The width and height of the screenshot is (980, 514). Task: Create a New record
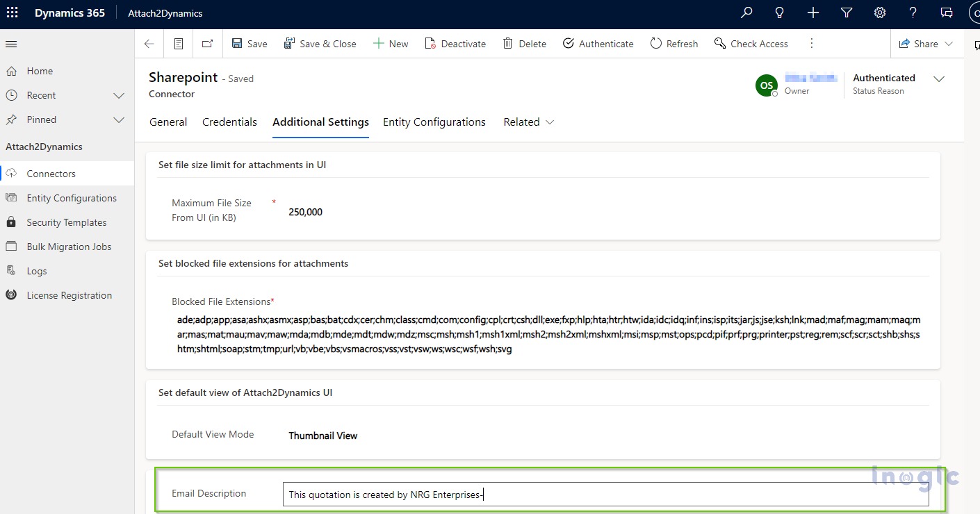(391, 44)
